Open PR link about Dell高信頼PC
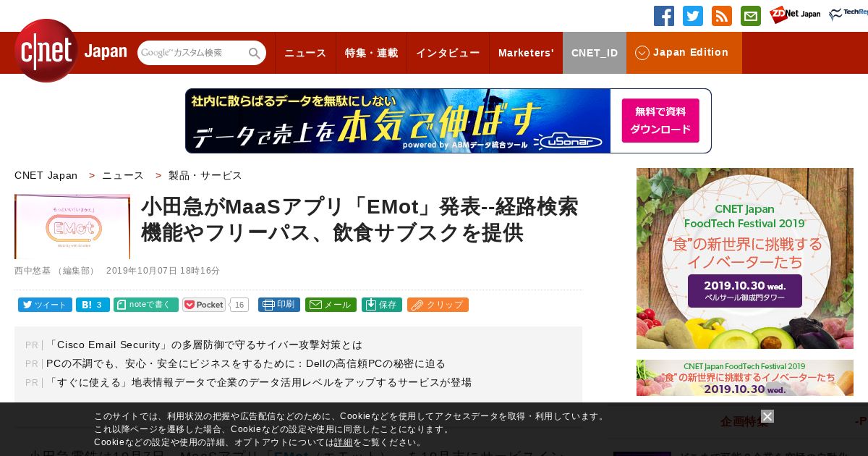The image size is (868, 456). click(x=246, y=363)
